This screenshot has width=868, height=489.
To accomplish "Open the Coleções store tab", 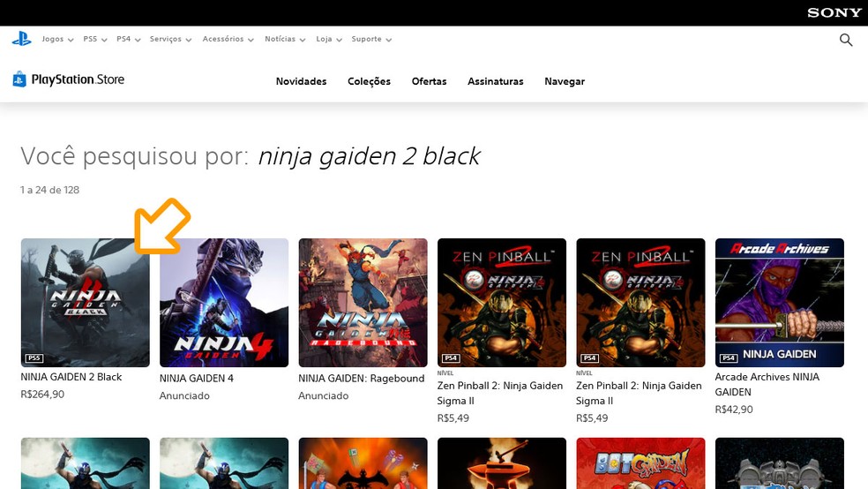I will (370, 81).
